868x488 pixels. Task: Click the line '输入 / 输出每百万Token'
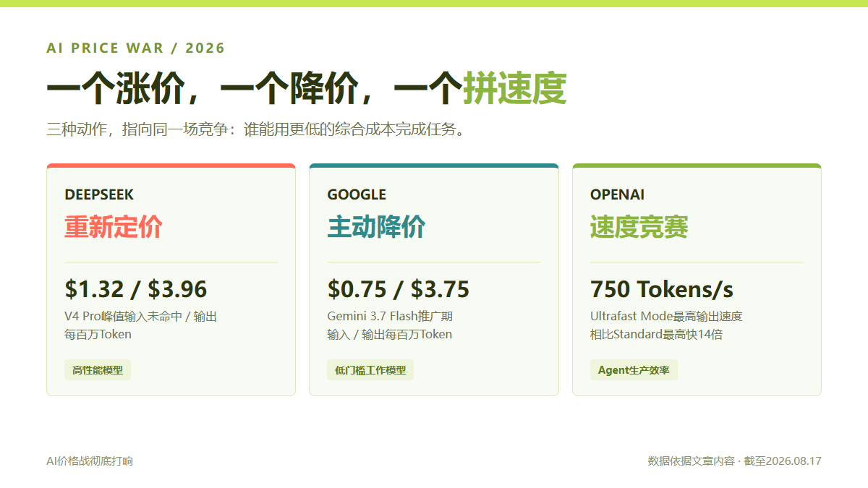coord(390,335)
